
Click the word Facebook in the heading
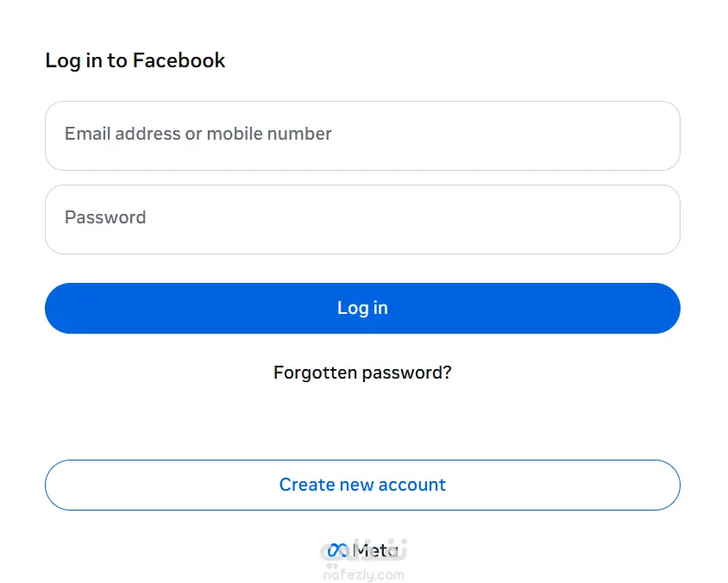pyautogui.click(x=179, y=60)
